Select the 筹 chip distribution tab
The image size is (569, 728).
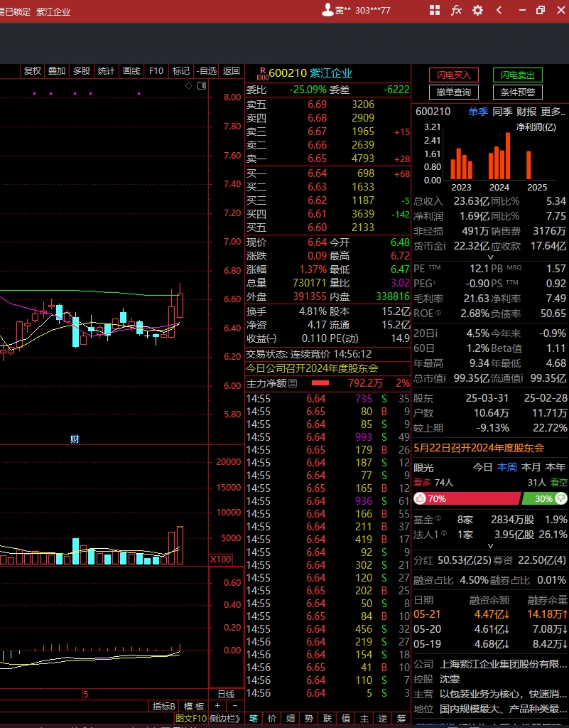[x=401, y=718]
